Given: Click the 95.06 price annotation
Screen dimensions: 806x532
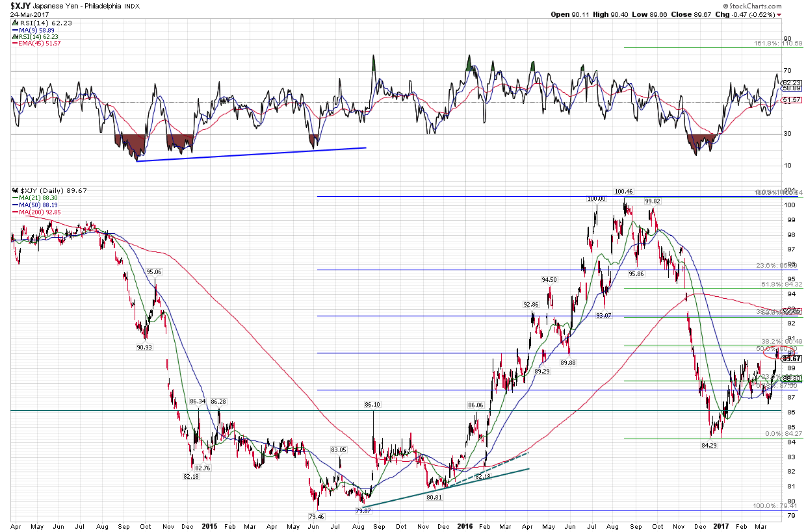Looking at the screenshot, I should click(x=154, y=272).
